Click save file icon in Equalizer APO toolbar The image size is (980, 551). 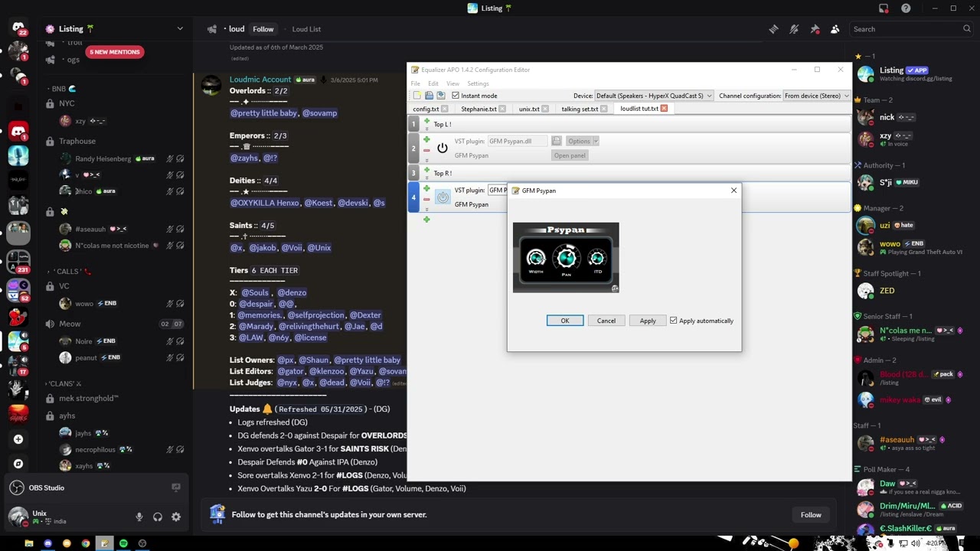429,96
